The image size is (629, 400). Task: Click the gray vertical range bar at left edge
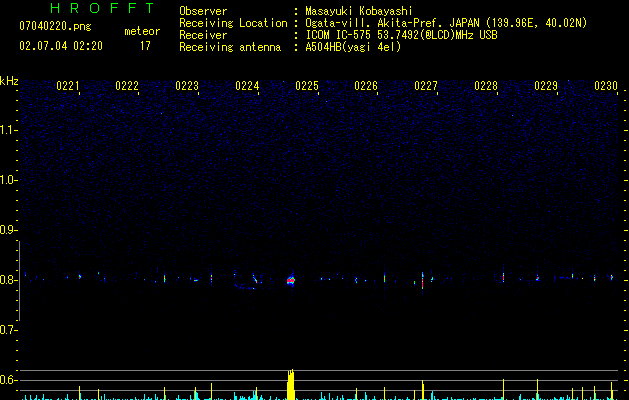(x=19, y=281)
